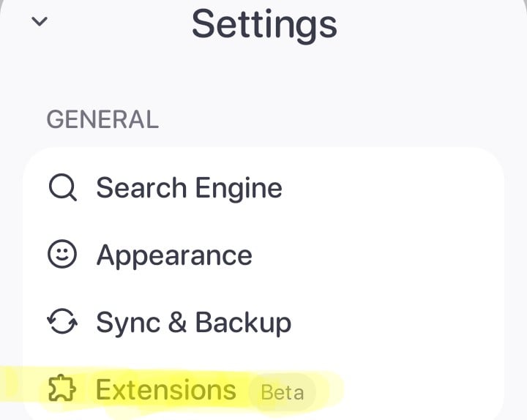Click the smiley face Appearance icon
Viewport: 527px width, 420px height.
[62, 255]
